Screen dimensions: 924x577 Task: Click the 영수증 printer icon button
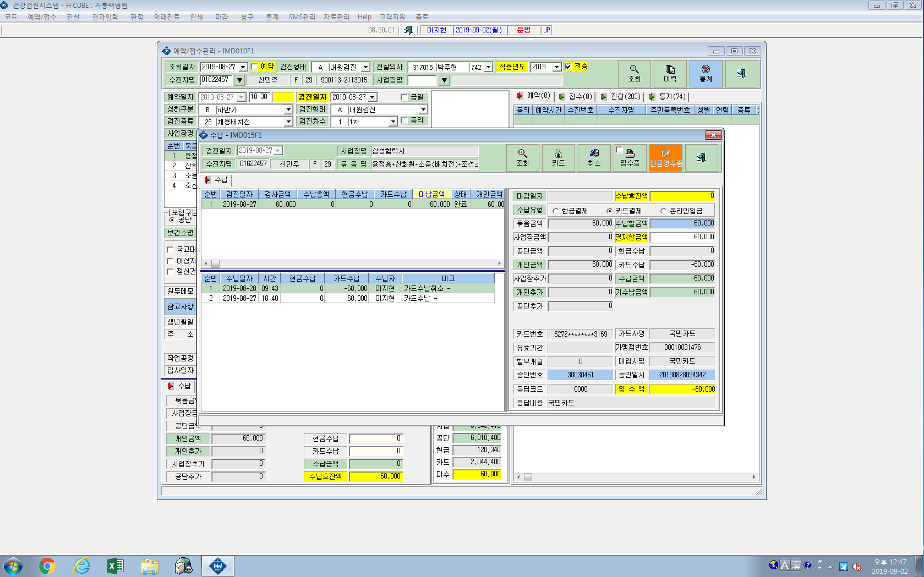(x=630, y=158)
